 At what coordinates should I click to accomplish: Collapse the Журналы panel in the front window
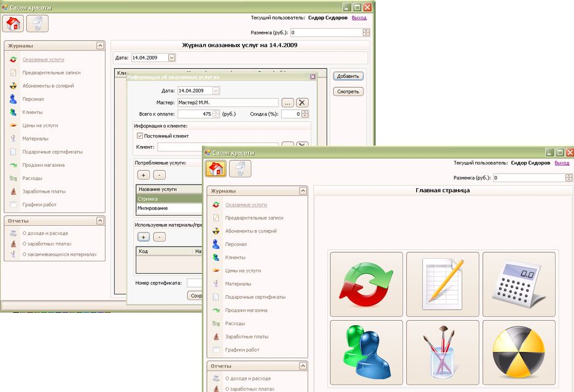[x=303, y=191]
